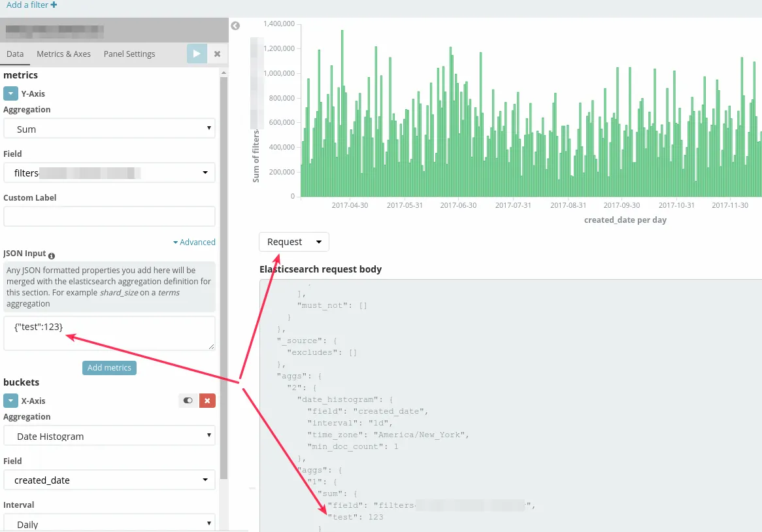Click the Add metrics button
This screenshot has width=762, height=532.
tap(109, 368)
